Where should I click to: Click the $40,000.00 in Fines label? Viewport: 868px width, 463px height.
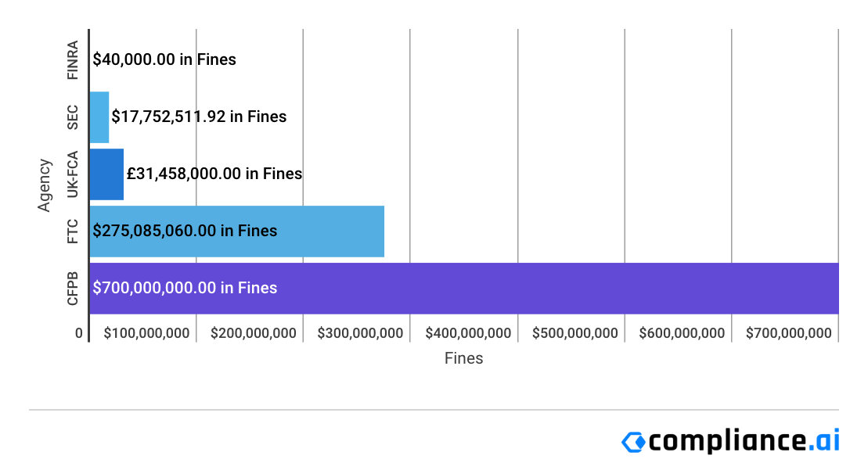click(164, 59)
